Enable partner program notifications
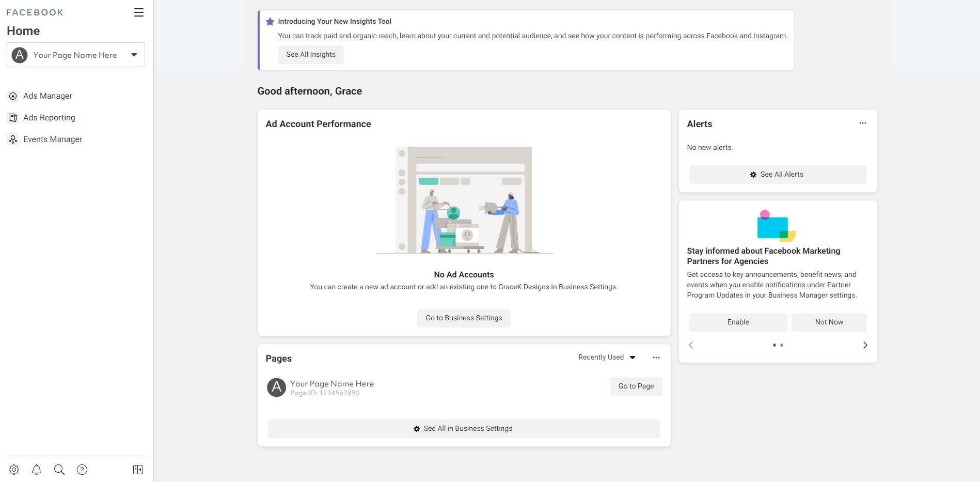 [738, 322]
